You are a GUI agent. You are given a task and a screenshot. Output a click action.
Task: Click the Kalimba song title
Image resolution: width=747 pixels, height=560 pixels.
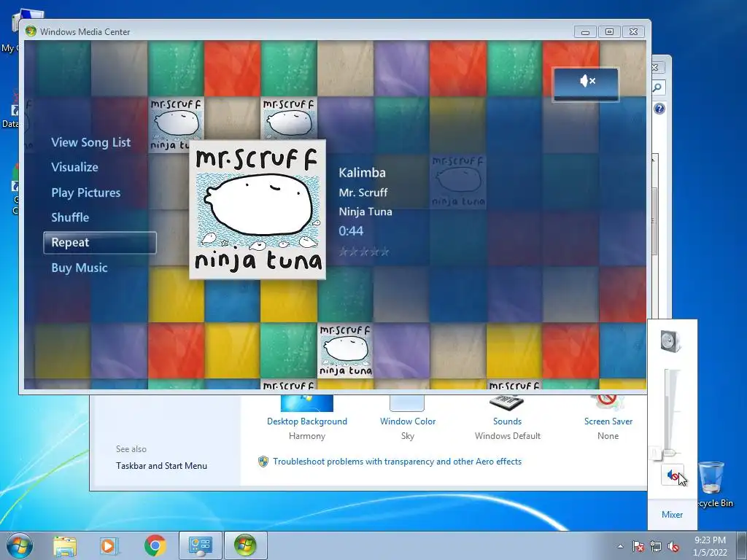(x=362, y=172)
